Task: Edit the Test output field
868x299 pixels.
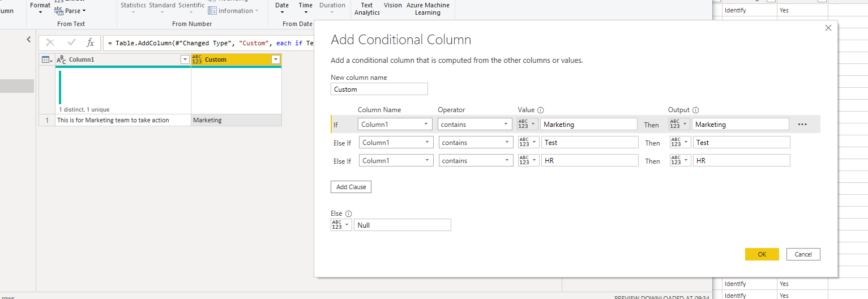Action: click(x=742, y=143)
